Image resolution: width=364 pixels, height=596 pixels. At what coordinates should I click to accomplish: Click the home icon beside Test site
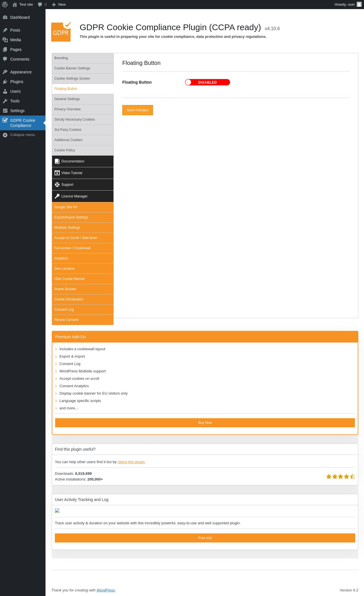[15, 5]
